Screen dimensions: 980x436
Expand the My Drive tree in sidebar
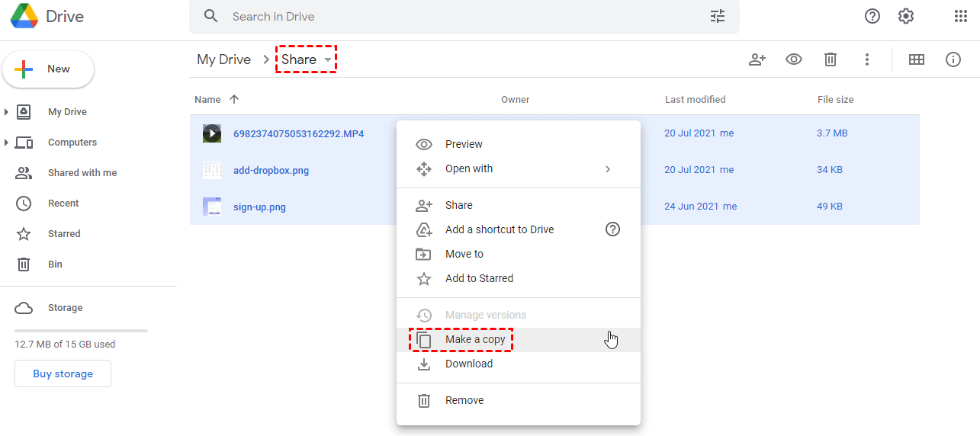coord(7,112)
